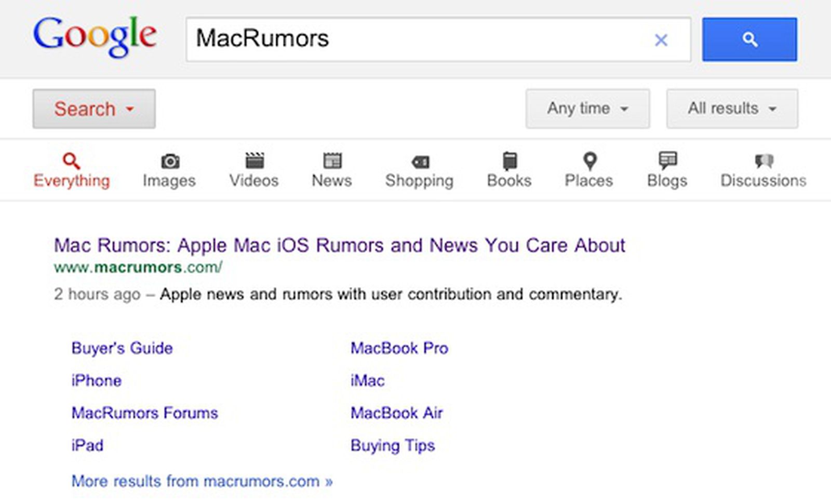The width and height of the screenshot is (831, 504).
Task: Open the MacRumors Forums sitelink
Action: point(145,413)
